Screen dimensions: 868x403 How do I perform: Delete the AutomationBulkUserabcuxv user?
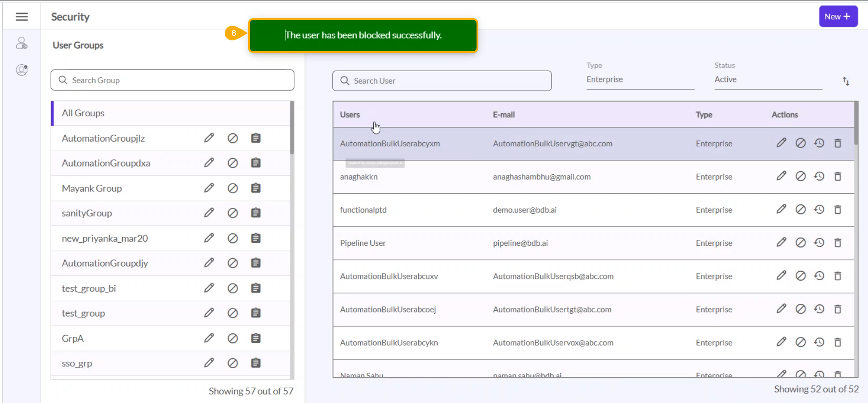838,276
